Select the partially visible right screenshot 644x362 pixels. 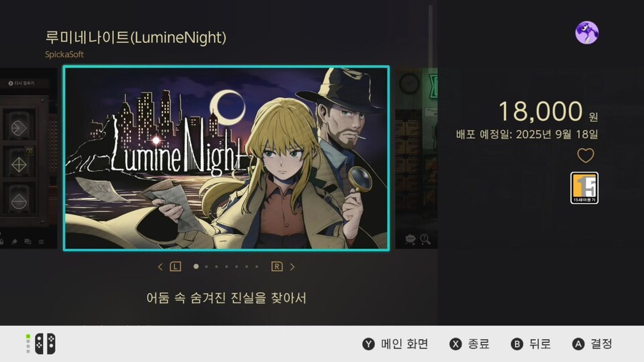416,158
